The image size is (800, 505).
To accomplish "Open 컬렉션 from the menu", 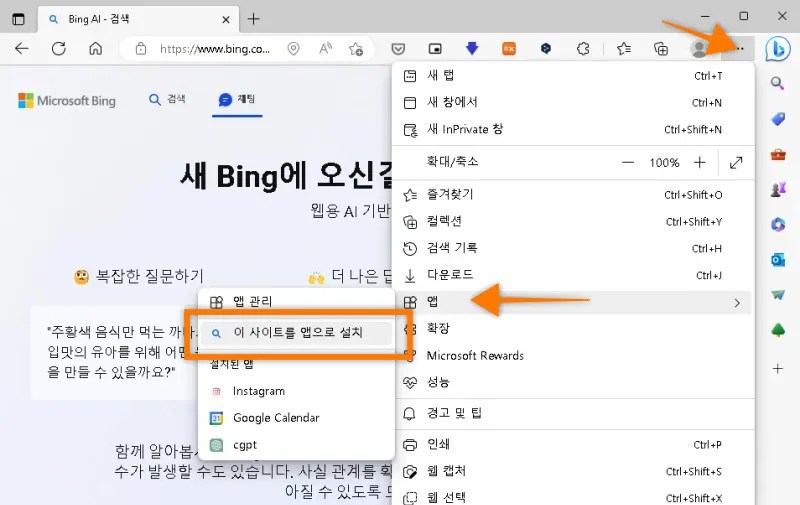I will (573, 221).
